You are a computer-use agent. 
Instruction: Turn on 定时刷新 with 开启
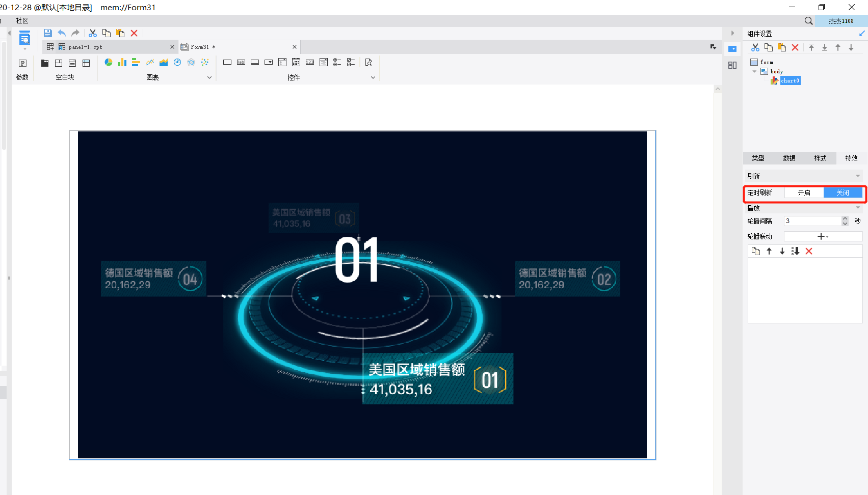(804, 193)
